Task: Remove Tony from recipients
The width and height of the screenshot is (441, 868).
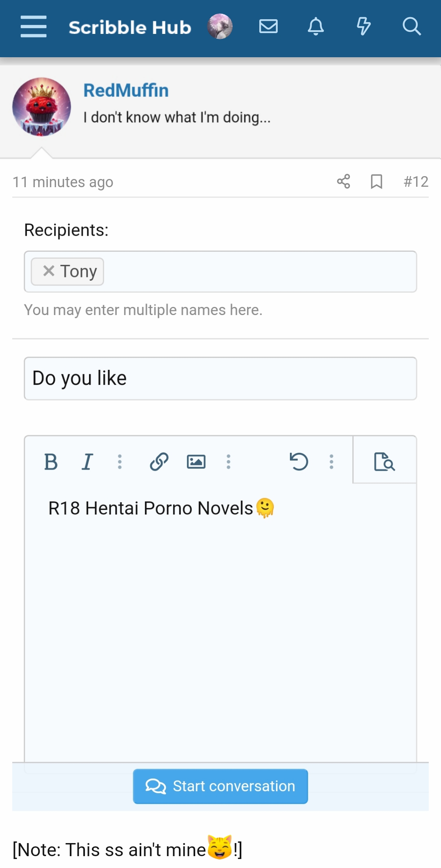Action: coord(49,271)
